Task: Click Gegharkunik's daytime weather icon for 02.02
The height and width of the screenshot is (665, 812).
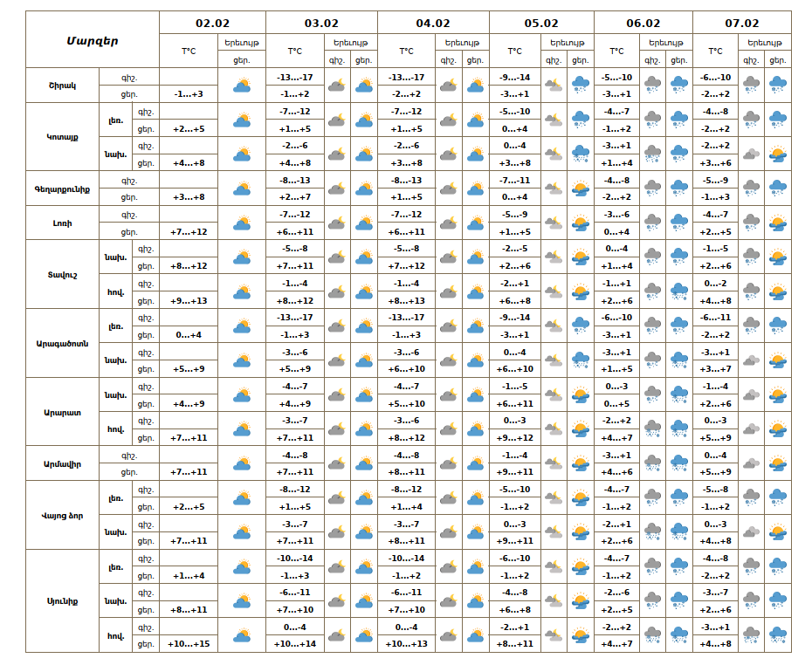Action: (241, 189)
